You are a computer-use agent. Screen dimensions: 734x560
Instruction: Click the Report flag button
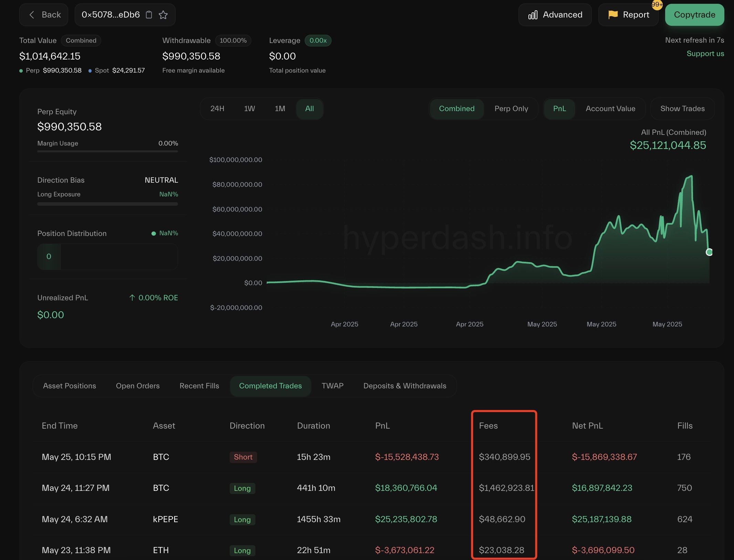628,15
